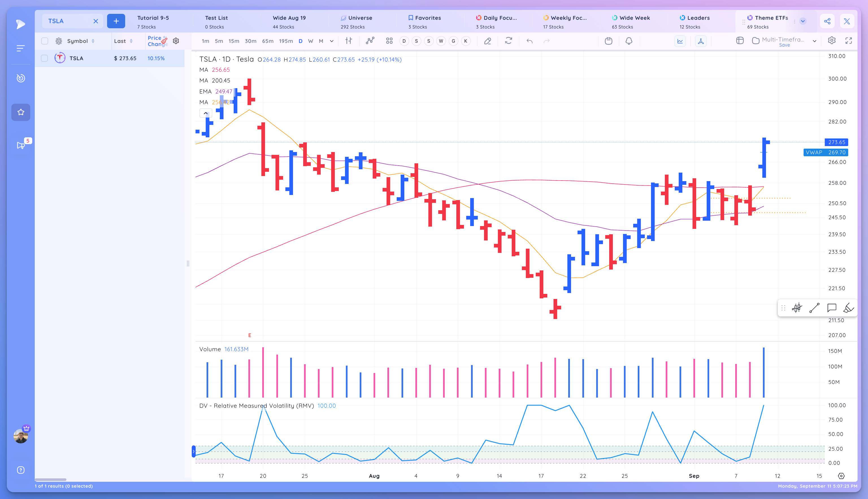Sort by Symbol column arrows
The width and height of the screenshot is (868, 499).
tap(93, 41)
